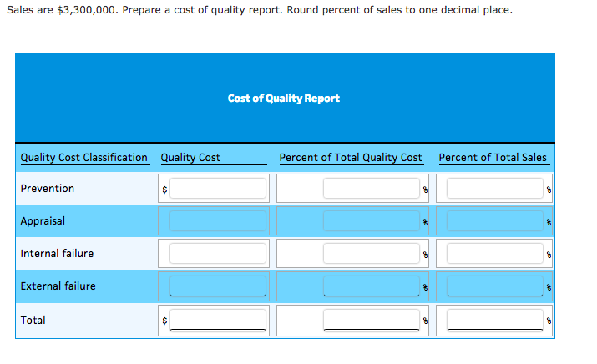Click the Prevention Percent of Total Quality Cost field
The height and width of the screenshot is (364, 597).
pyautogui.click(x=372, y=188)
